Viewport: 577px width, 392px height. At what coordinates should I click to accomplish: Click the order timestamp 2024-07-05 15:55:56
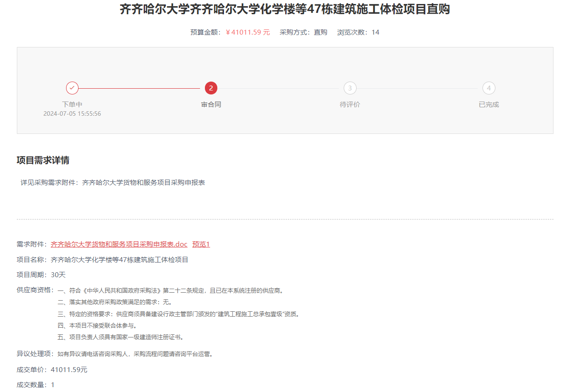(72, 114)
